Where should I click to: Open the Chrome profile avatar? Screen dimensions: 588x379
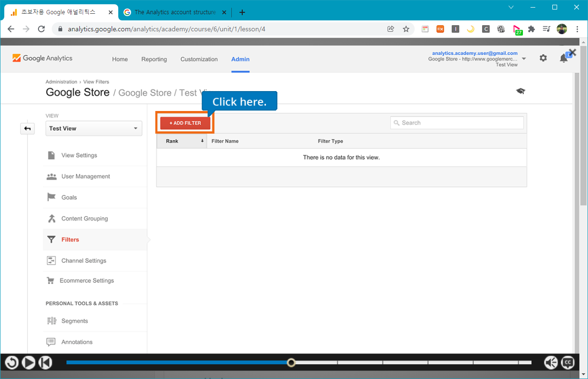click(x=562, y=29)
